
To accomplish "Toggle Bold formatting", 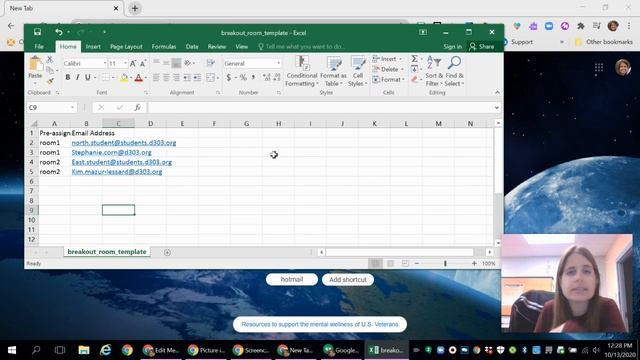I will 68,78.
